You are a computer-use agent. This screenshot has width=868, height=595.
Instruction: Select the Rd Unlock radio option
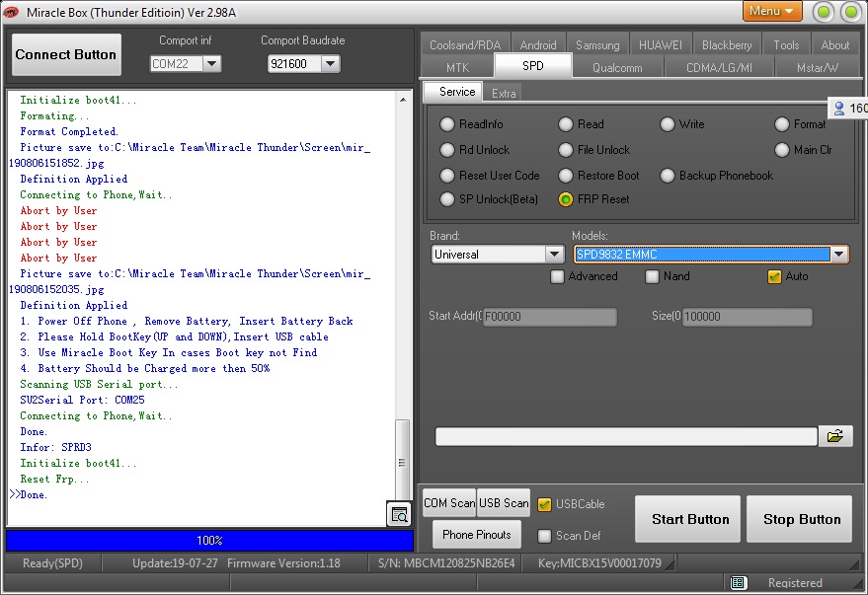[447, 150]
